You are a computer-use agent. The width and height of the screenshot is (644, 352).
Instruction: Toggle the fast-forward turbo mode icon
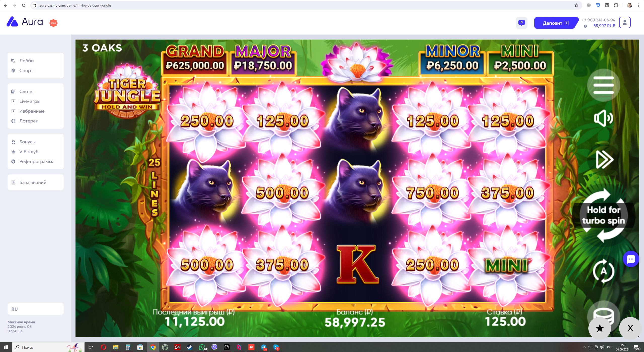pos(604,159)
